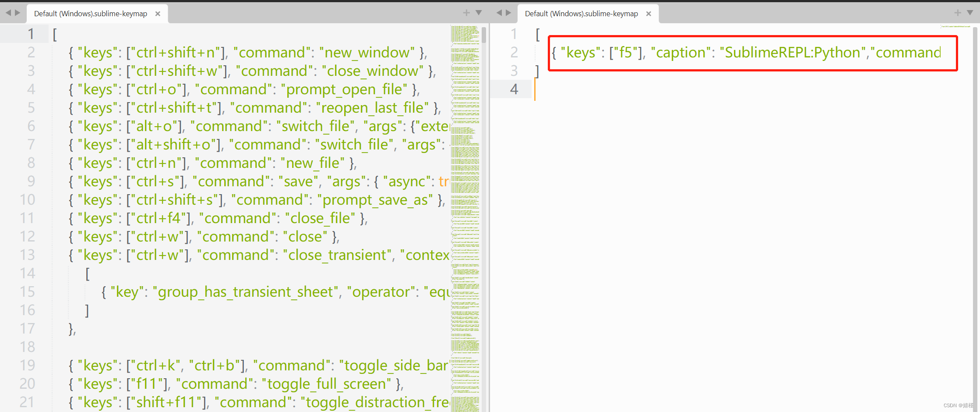
Task: Click the "close_file" command text
Action: (x=320, y=218)
